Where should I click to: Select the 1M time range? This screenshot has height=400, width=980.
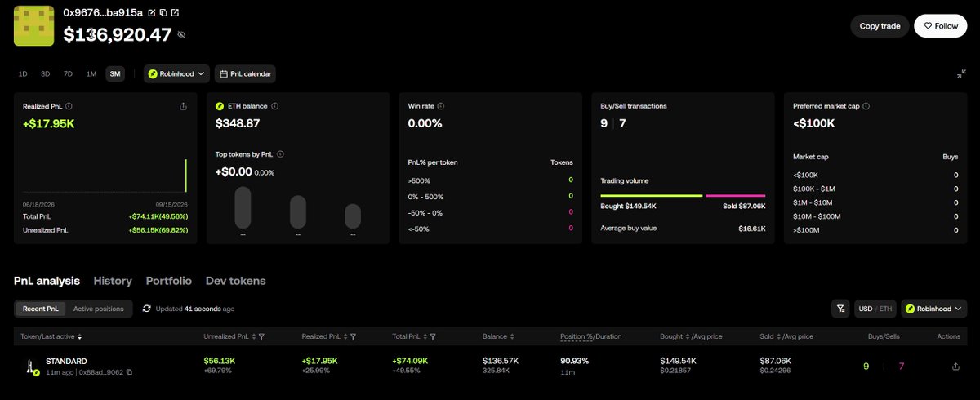tap(91, 73)
